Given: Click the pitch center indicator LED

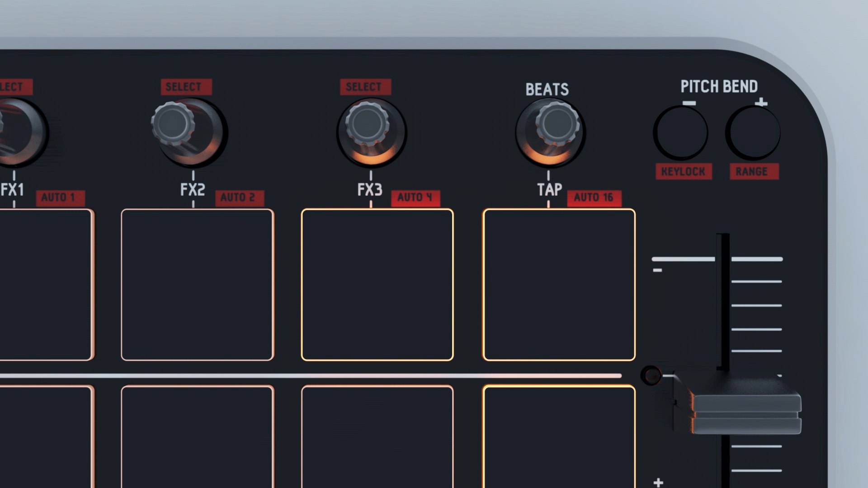Looking at the screenshot, I should click(651, 375).
